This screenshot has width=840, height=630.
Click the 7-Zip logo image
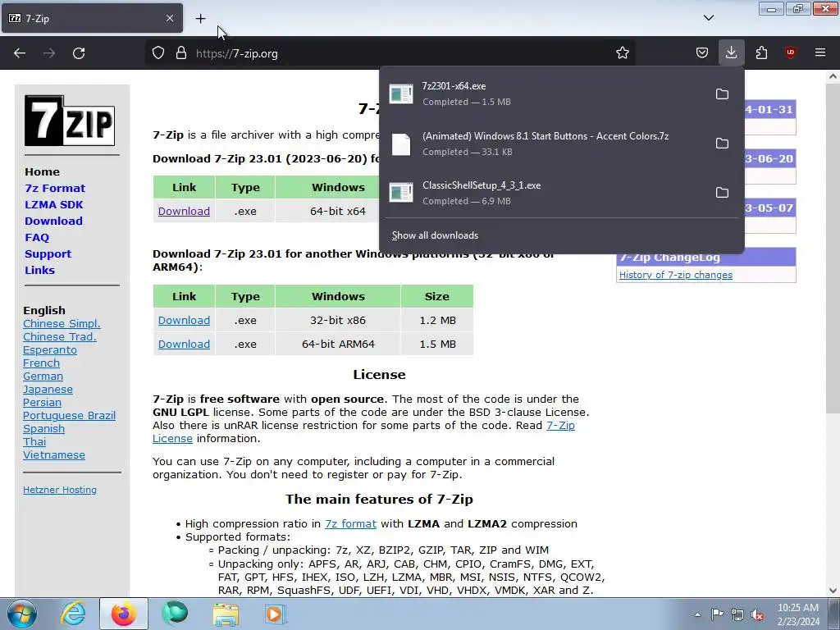[x=70, y=121]
